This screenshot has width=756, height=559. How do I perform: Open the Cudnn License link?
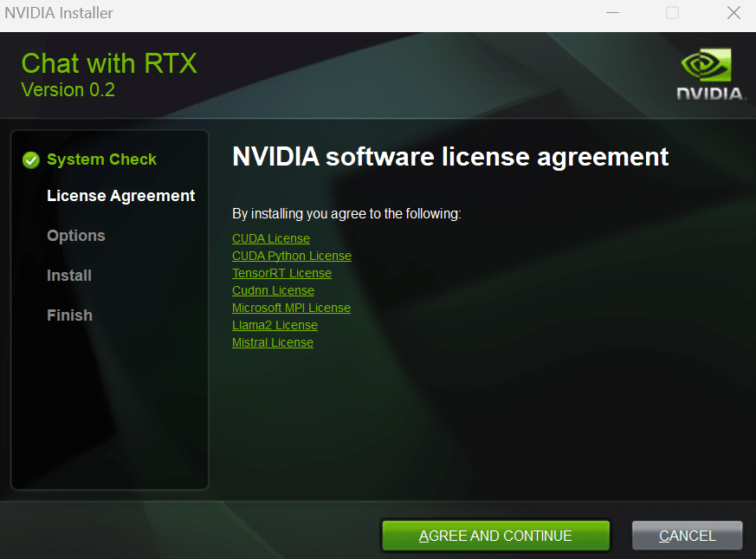(273, 290)
